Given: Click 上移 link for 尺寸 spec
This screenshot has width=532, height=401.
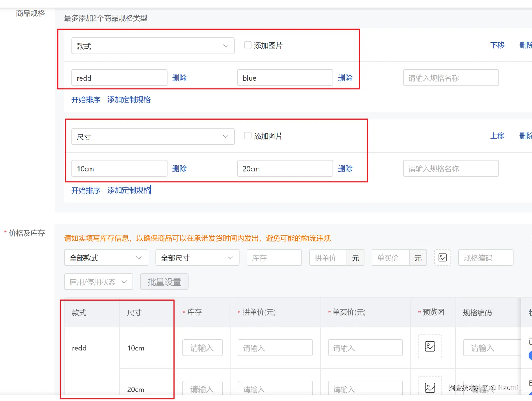Looking at the screenshot, I should pyautogui.click(x=497, y=136).
